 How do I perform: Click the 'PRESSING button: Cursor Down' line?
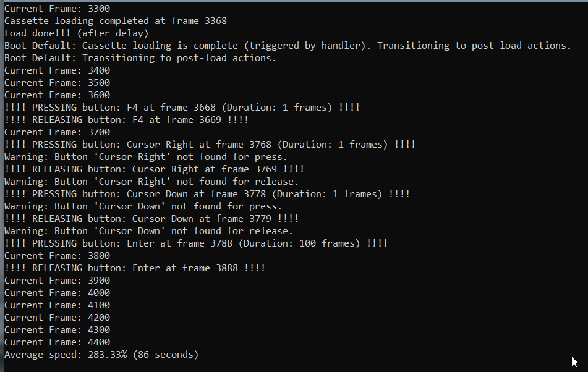[207, 194]
